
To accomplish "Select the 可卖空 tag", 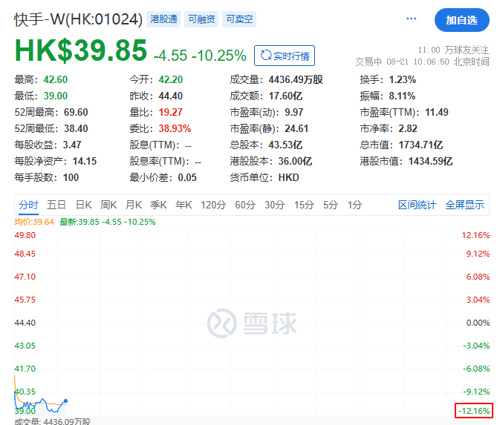I will pos(239,19).
